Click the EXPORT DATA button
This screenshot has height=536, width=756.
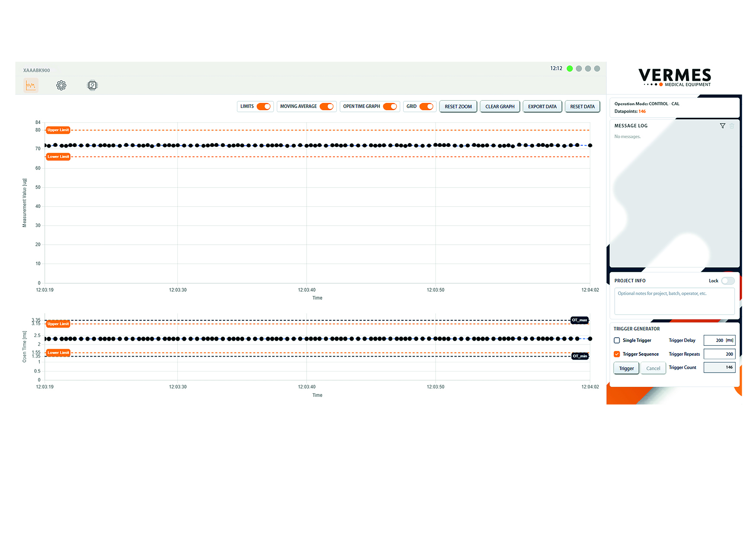click(x=542, y=107)
